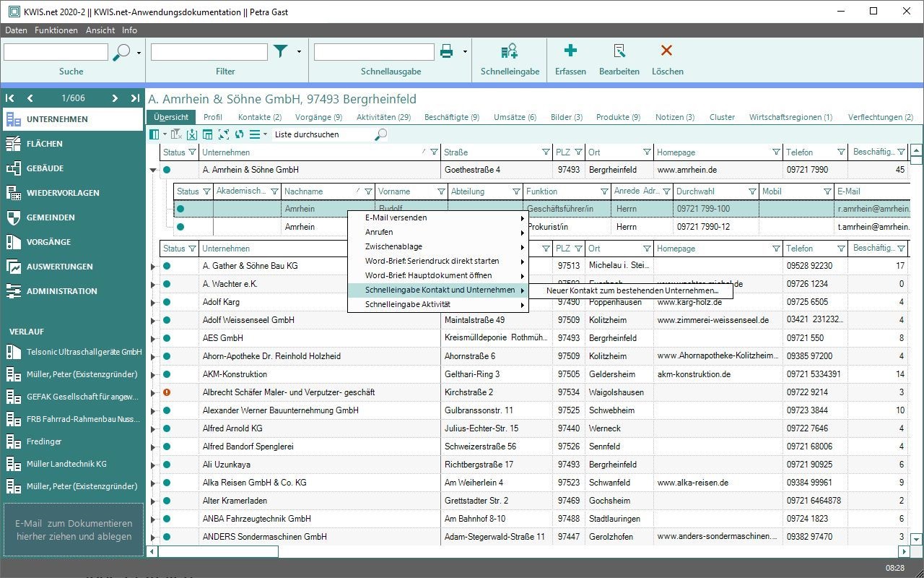Click refresh icon in list toolbar

tap(240, 134)
